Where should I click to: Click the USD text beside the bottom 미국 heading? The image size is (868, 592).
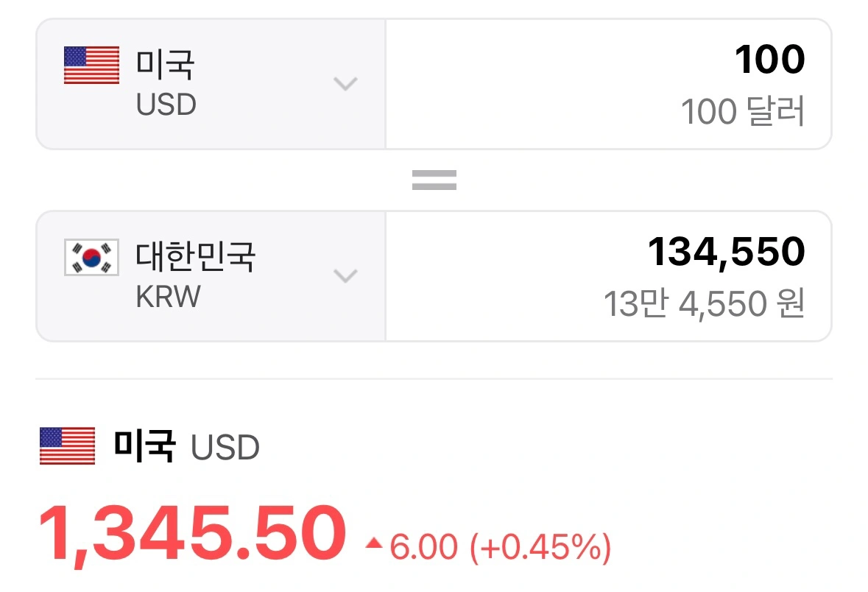tap(225, 448)
